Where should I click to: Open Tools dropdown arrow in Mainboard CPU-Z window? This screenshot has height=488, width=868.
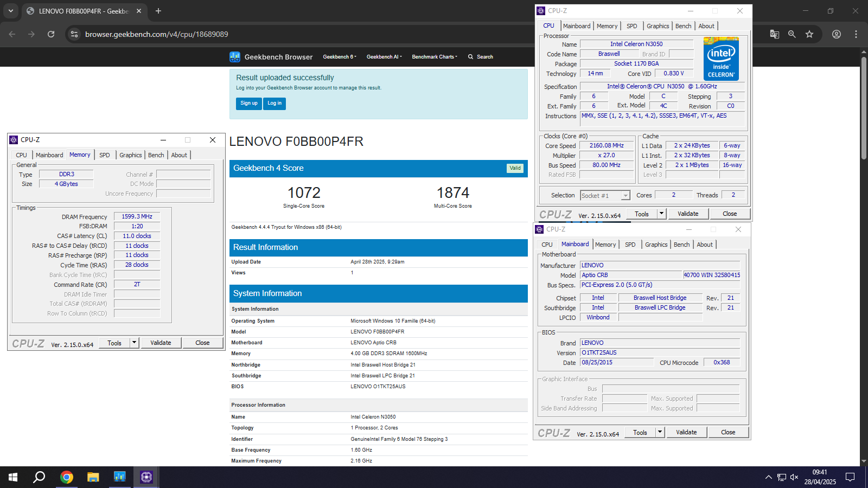(x=660, y=432)
